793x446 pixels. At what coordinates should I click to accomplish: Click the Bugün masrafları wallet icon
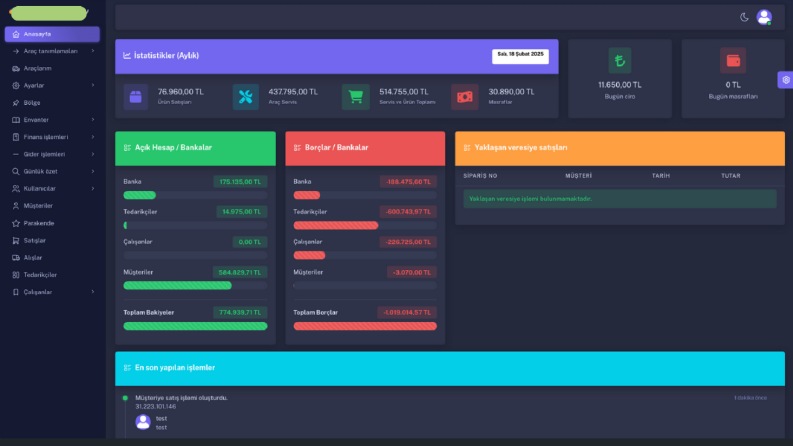pos(733,61)
